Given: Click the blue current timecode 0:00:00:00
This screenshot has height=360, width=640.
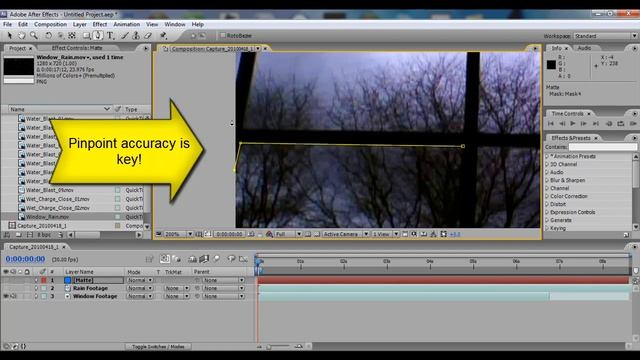Looking at the screenshot, I should pyautogui.click(x=25, y=259).
